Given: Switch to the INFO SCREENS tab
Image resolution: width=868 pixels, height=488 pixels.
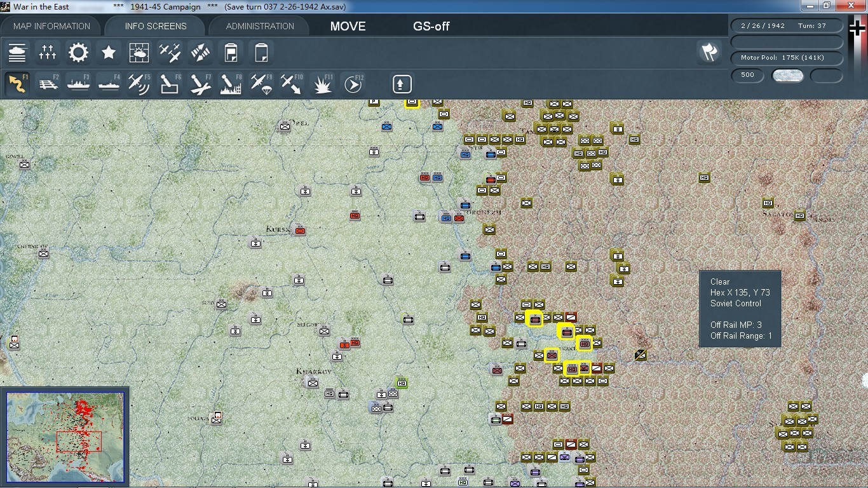Looking at the screenshot, I should tap(156, 26).
